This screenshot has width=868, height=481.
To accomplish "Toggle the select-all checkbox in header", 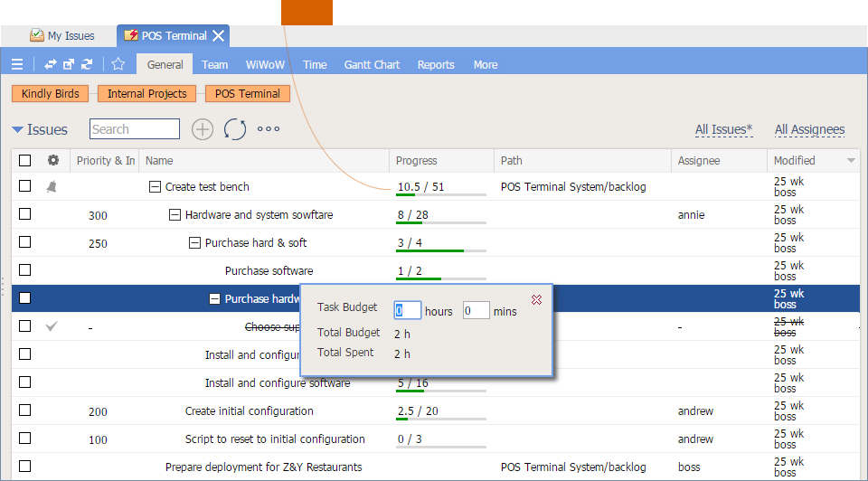I will [x=25, y=160].
